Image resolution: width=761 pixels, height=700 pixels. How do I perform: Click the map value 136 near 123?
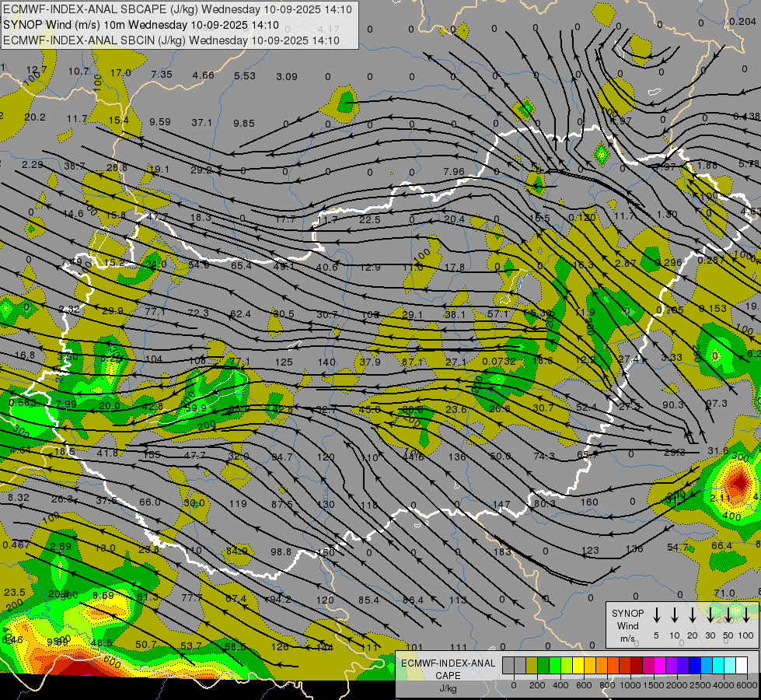[634, 549]
